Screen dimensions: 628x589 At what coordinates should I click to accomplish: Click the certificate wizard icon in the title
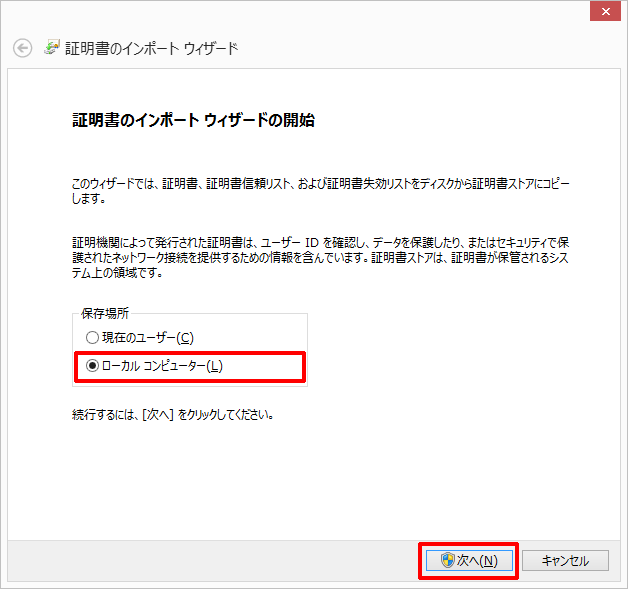click(52, 47)
